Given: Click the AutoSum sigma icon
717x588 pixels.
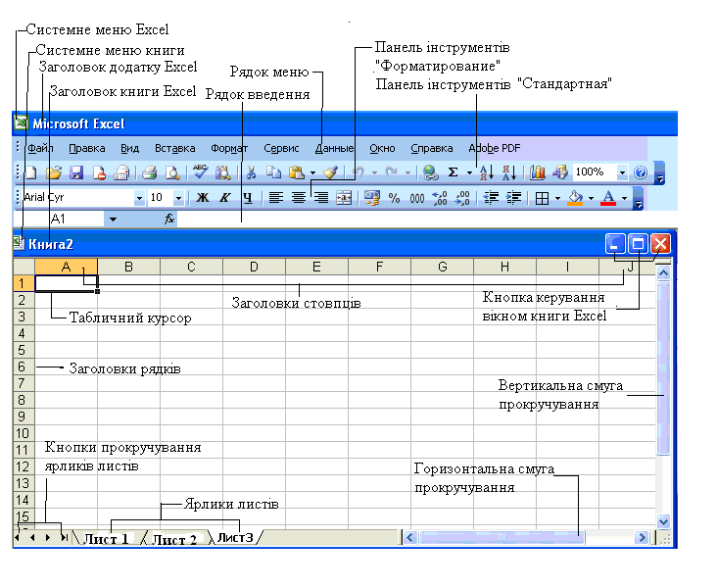Looking at the screenshot, I should click(453, 172).
